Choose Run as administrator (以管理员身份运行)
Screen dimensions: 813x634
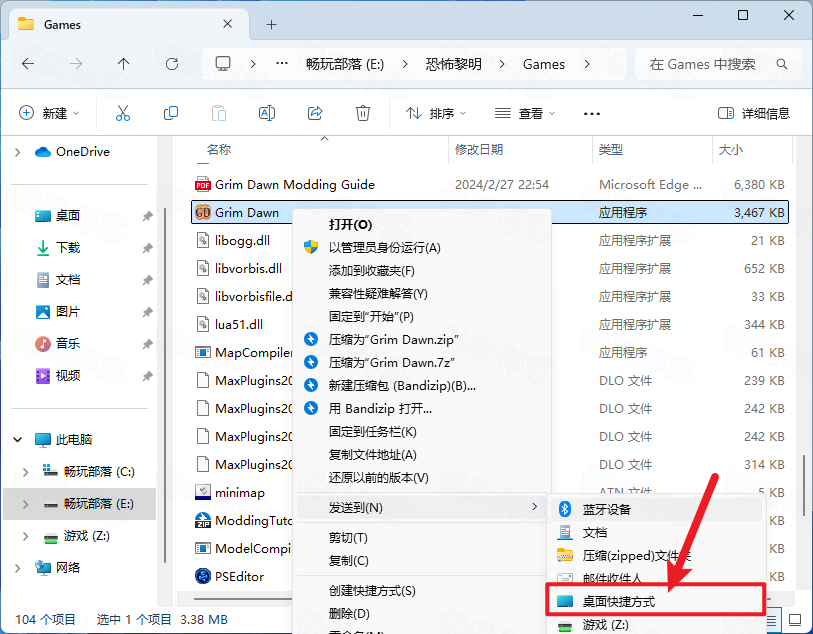click(422, 247)
